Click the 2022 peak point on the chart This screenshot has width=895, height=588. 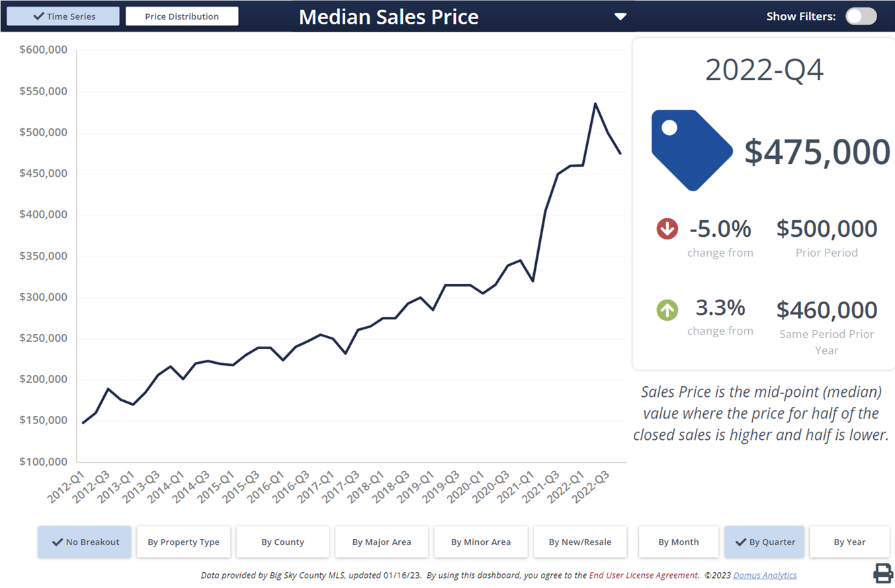point(596,103)
